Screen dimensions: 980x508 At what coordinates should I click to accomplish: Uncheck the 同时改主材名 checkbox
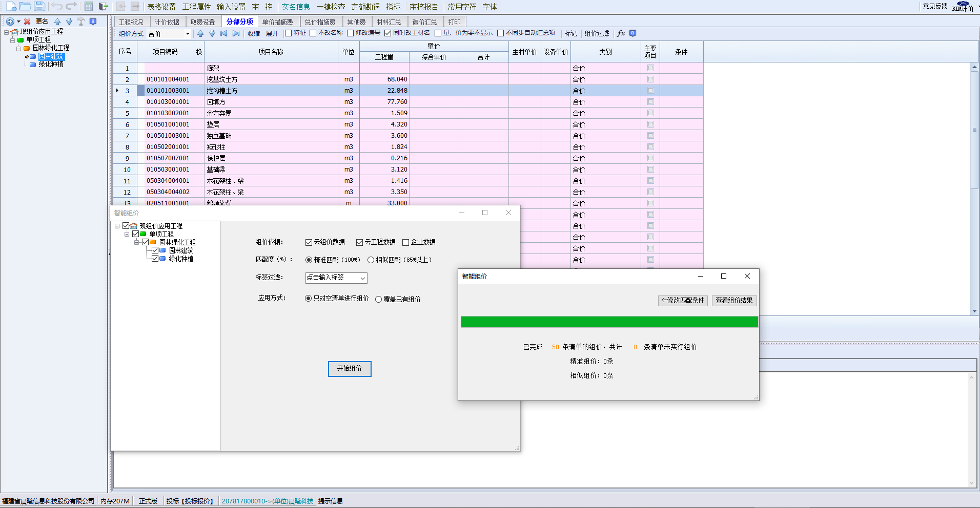coord(387,33)
